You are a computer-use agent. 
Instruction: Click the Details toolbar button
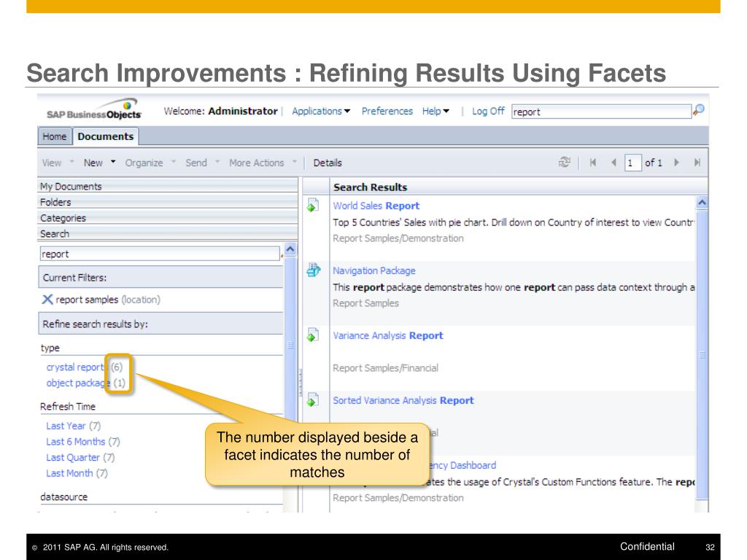coord(328,163)
